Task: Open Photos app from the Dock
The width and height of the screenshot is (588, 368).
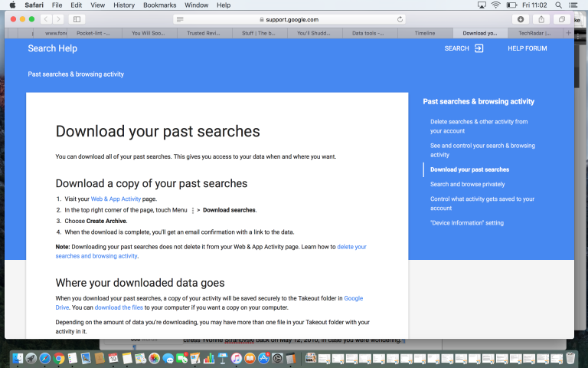Action: click(x=154, y=358)
